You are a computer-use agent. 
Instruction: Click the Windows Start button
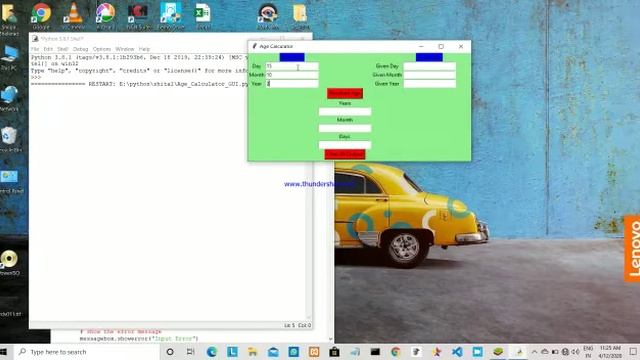(4, 352)
